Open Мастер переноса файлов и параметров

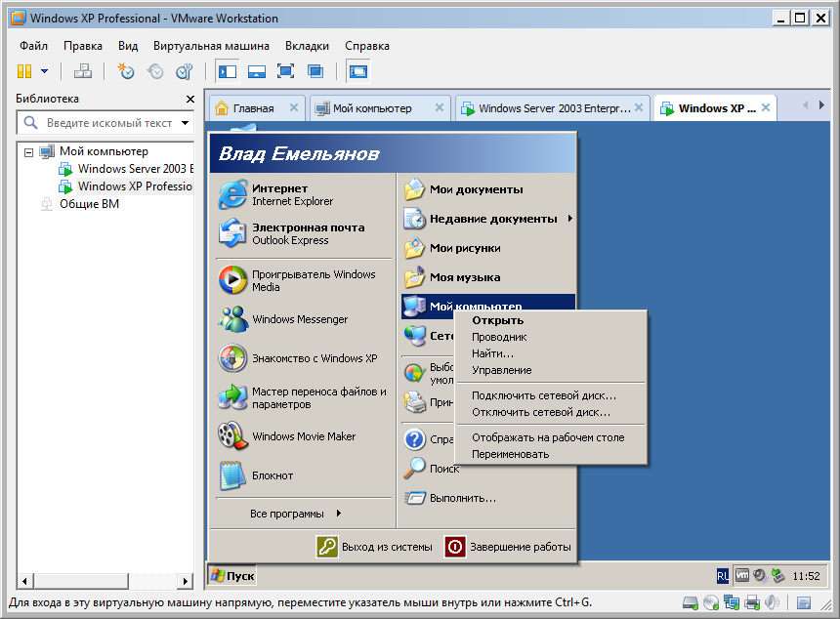click(x=303, y=397)
